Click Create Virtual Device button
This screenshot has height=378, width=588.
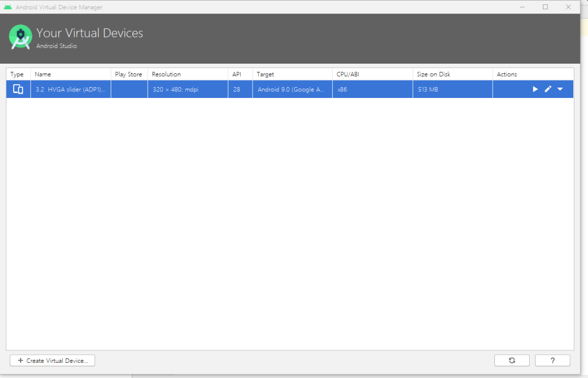(x=52, y=361)
